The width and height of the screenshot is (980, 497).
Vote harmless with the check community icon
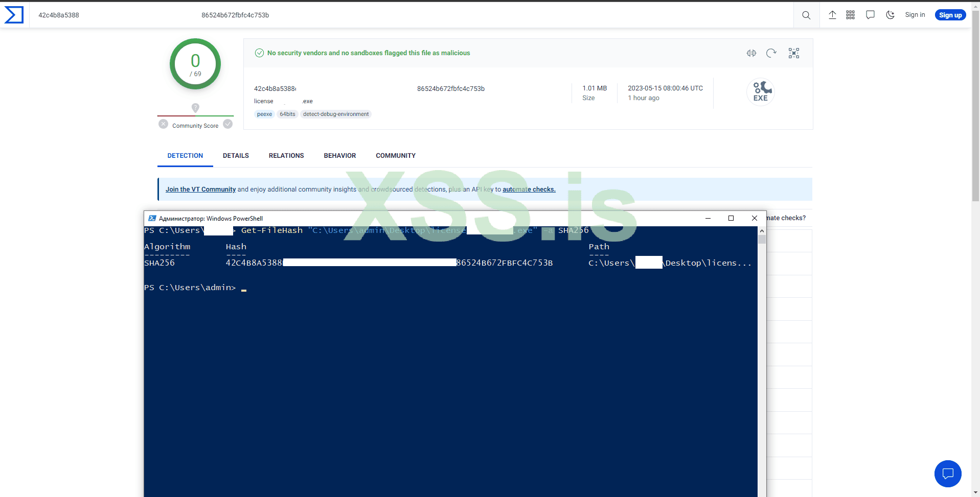click(228, 124)
